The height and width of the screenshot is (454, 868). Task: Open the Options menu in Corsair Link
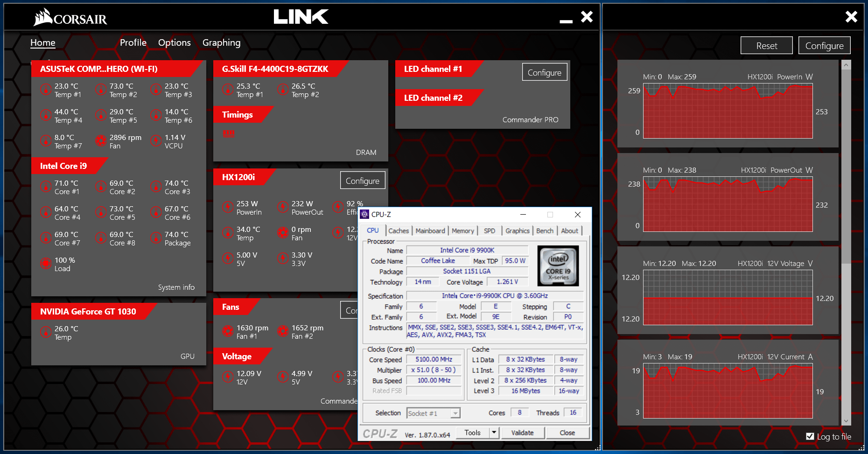coord(174,42)
